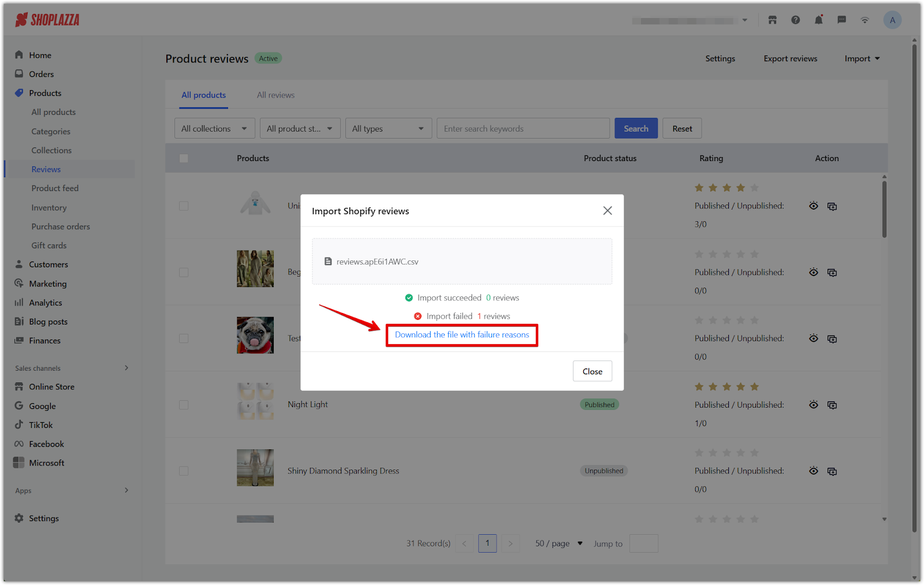Go to Home in sidebar

pyautogui.click(x=40, y=55)
